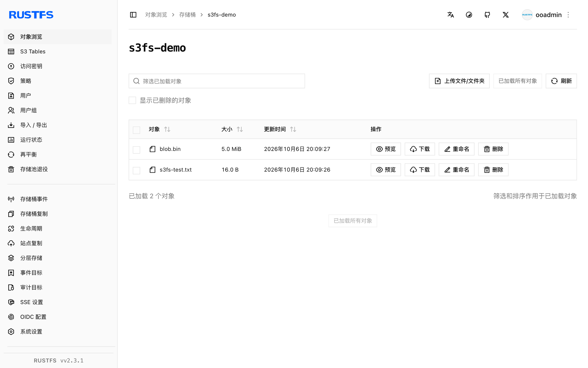The height and width of the screenshot is (368, 588).
Task: Click the 存储池退役 trash icon
Action: [x=11, y=169]
